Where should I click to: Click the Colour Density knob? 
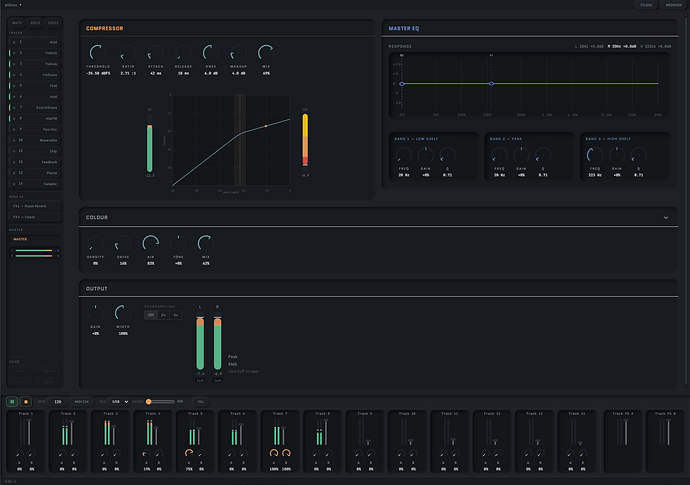tap(95, 243)
